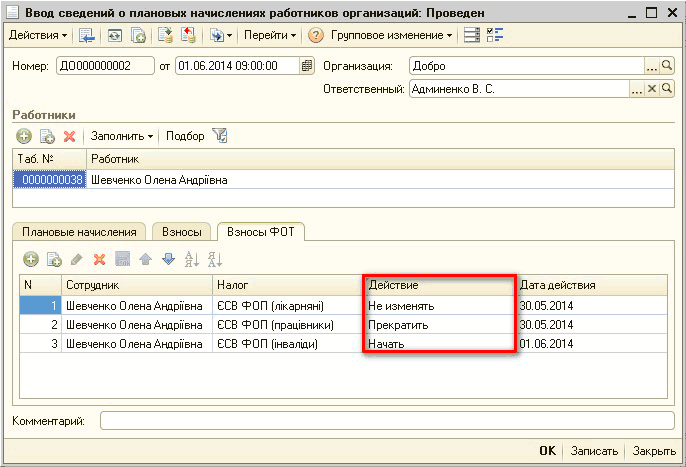
Task: Switch to the Плановые начисления tab
Action: pyautogui.click(x=79, y=231)
